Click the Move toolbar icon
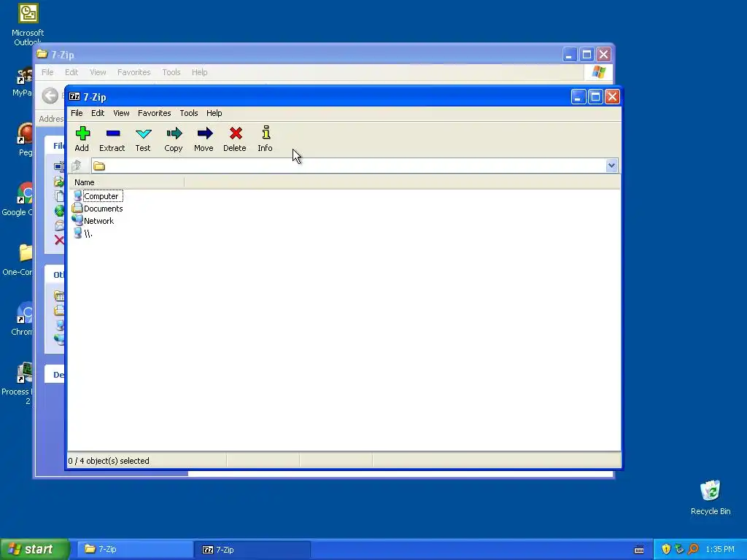The image size is (747, 560). [204, 133]
